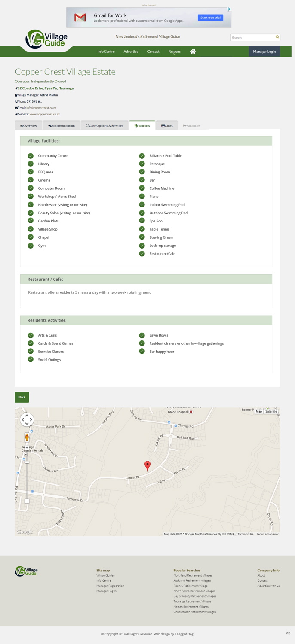Click the 52 Condor Drive address link
This screenshot has width=295, height=644.
click(45, 88)
